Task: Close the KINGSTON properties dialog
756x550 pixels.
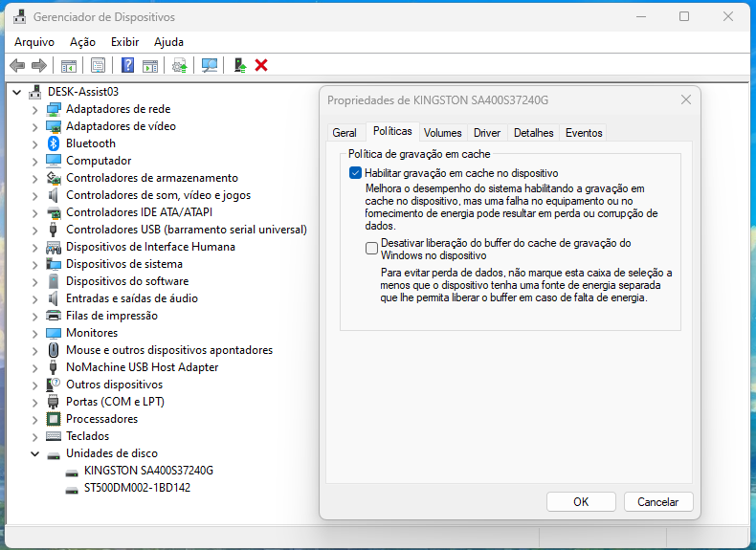Action: click(686, 99)
